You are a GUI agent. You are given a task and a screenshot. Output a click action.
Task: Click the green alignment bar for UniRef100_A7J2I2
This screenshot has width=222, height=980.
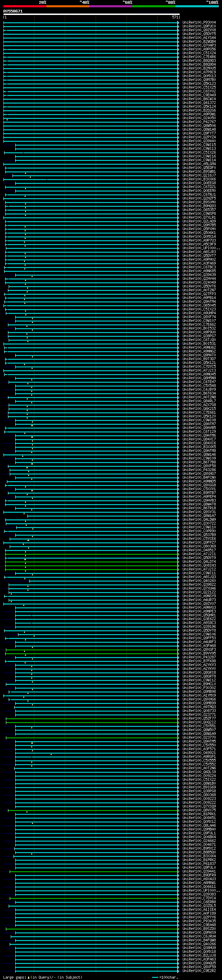coord(92,569)
